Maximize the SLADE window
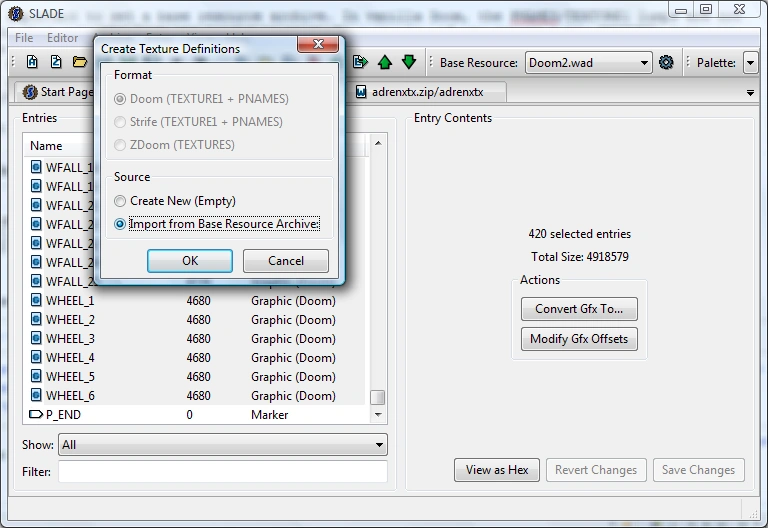Screen dimensions: 768x528 coord(705,9)
